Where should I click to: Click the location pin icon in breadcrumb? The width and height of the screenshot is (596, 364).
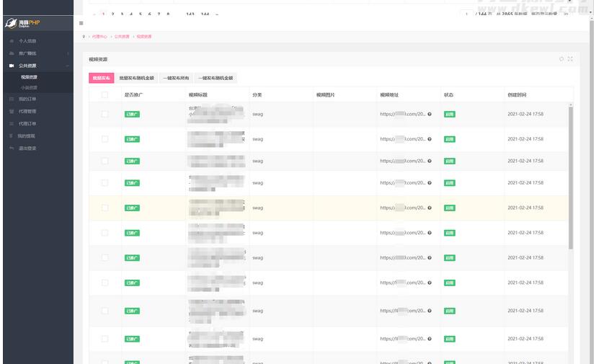(84, 36)
